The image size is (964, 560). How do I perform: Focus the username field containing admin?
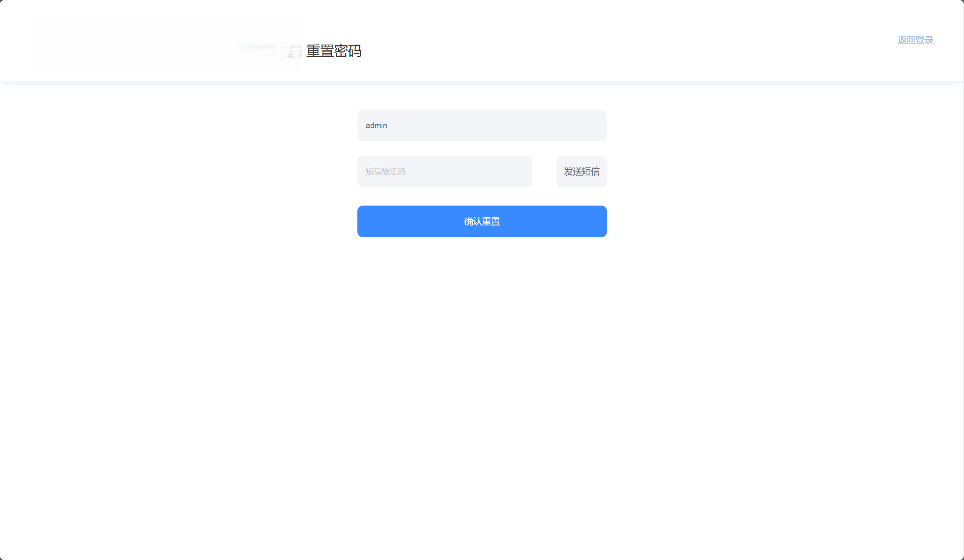coord(481,125)
